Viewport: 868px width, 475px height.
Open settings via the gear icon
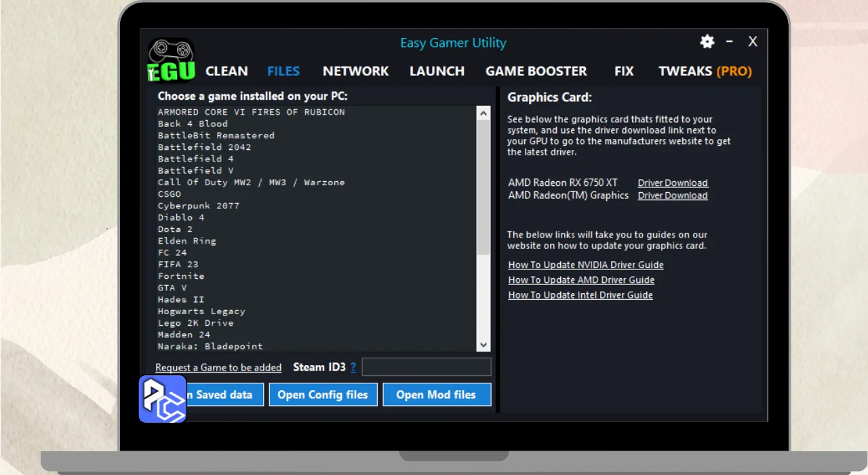707,42
